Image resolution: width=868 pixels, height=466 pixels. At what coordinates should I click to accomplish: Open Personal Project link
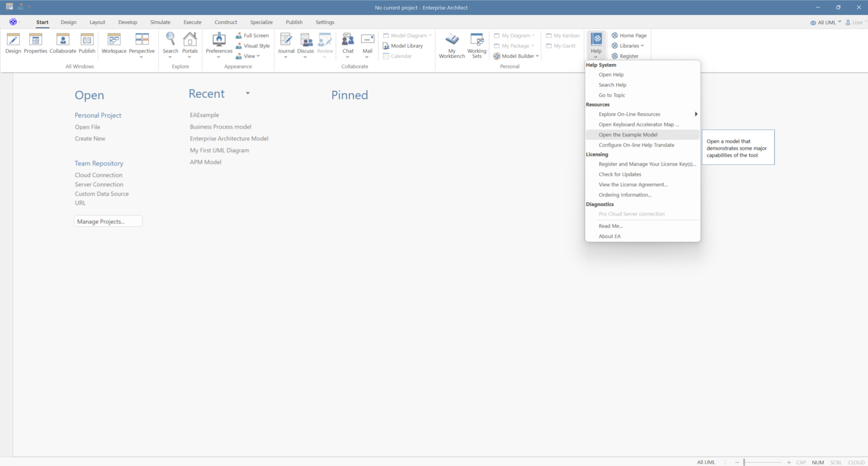coord(98,115)
